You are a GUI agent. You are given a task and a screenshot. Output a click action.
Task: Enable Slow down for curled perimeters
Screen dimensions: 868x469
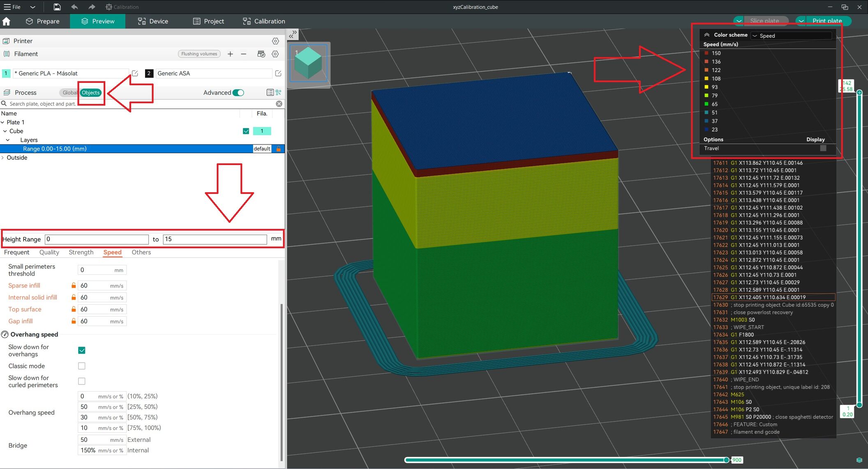(82, 381)
